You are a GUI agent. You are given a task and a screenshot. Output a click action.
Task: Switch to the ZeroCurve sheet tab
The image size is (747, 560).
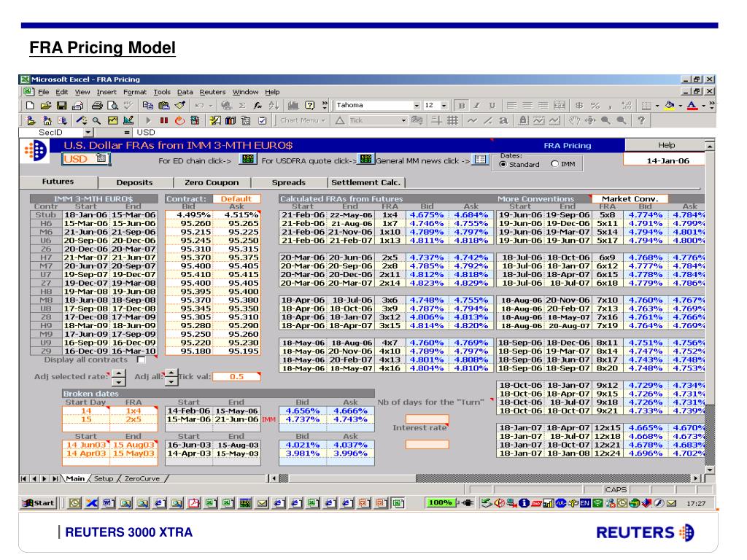142,478
